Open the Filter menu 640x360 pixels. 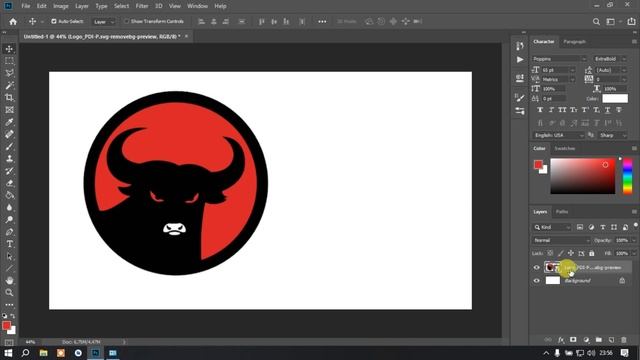click(142, 6)
